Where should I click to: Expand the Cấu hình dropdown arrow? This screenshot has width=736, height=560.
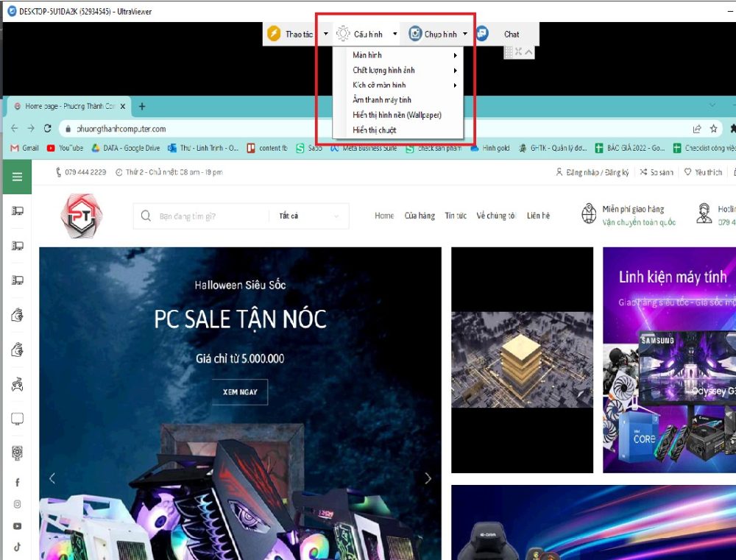(394, 34)
